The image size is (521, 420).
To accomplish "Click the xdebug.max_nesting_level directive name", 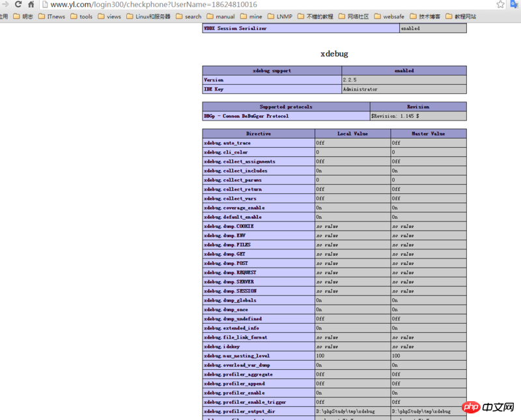I will [x=236, y=356].
